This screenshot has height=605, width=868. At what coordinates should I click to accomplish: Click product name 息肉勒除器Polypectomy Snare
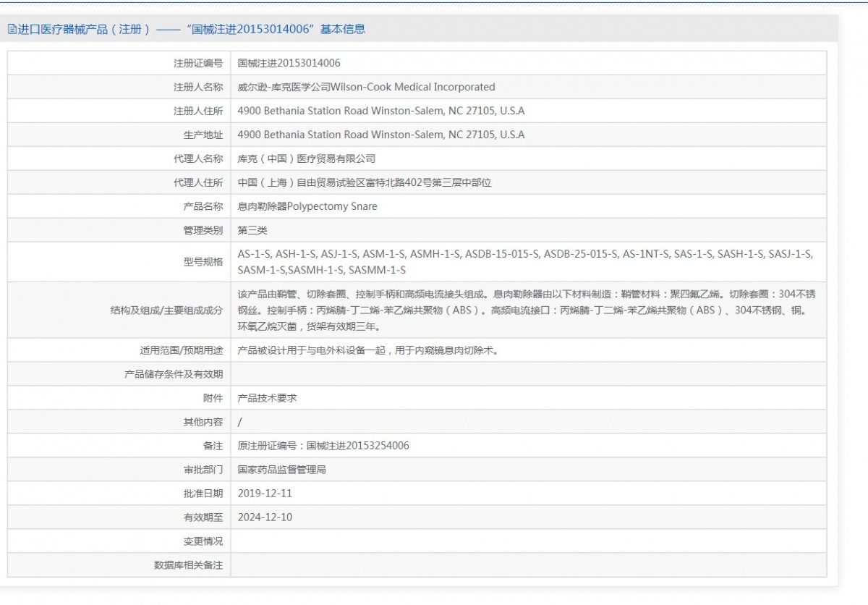click(307, 207)
